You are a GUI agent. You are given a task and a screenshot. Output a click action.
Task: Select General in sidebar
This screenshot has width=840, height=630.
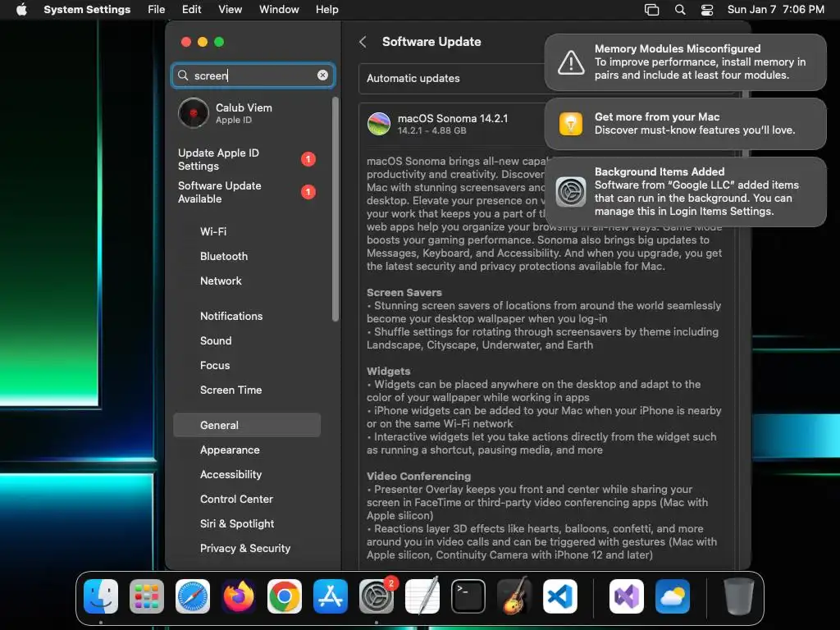(x=247, y=426)
